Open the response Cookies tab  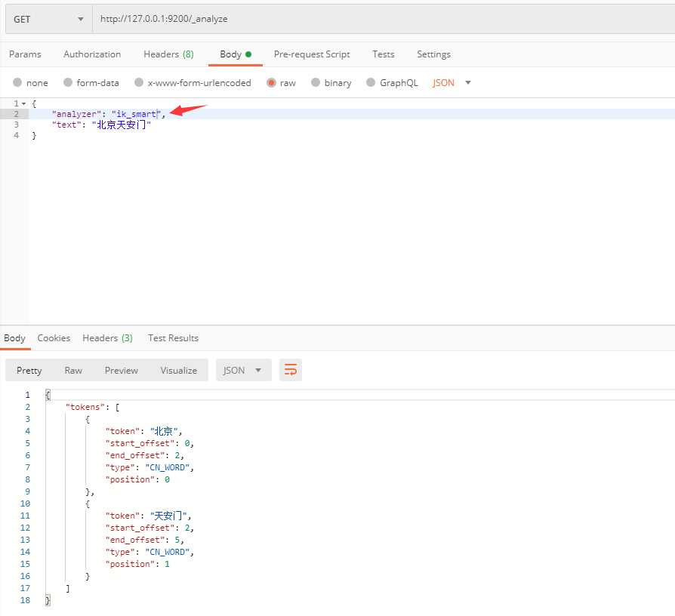pyautogui.click(x=54, y=338)
